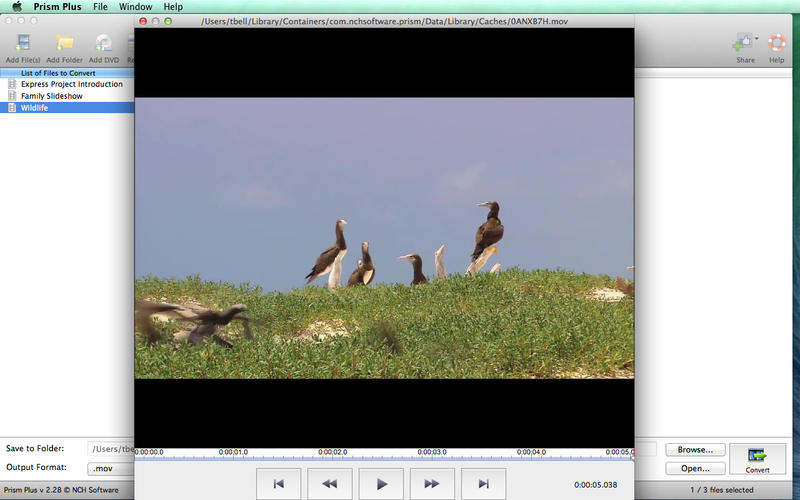The image size is (800, 500).
Task: Click the Open... button
Action: 695,468
